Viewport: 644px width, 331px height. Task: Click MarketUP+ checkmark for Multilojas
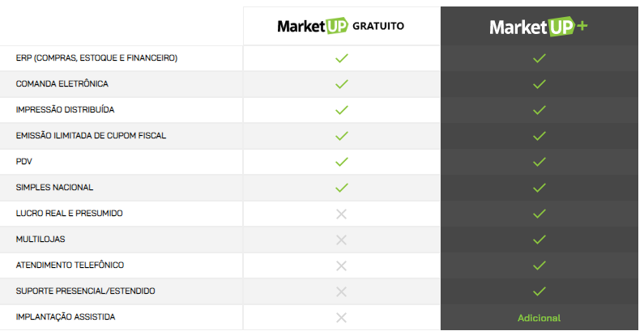point(539,240)
